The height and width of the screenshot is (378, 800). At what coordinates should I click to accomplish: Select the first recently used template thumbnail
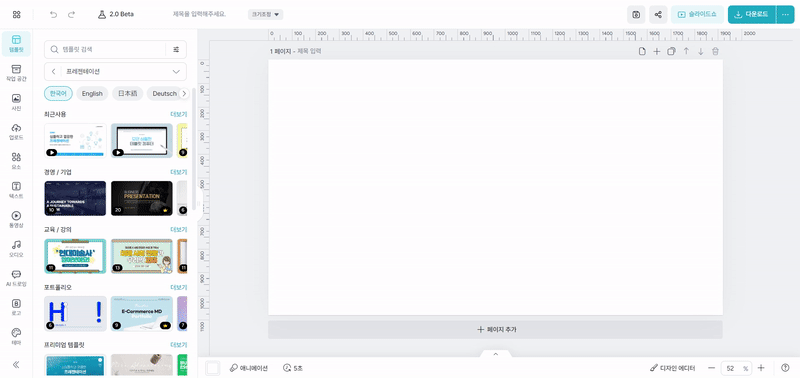point(76,140)
